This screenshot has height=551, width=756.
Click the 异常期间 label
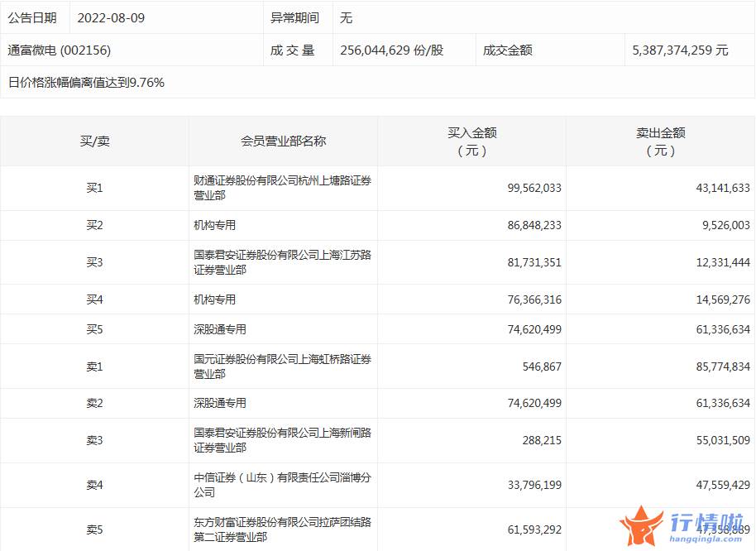coord(294,18)
